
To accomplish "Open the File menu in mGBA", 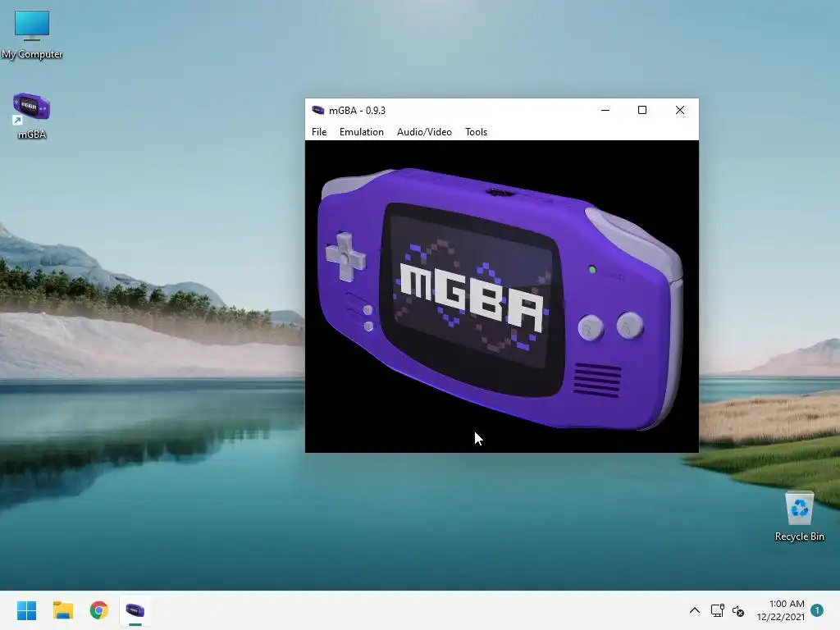I will (x=319, y=132).
